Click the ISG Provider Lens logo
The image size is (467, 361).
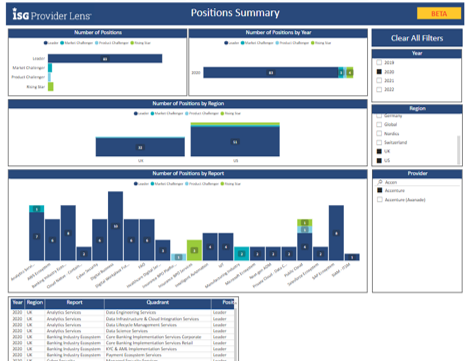pos(52,14)
